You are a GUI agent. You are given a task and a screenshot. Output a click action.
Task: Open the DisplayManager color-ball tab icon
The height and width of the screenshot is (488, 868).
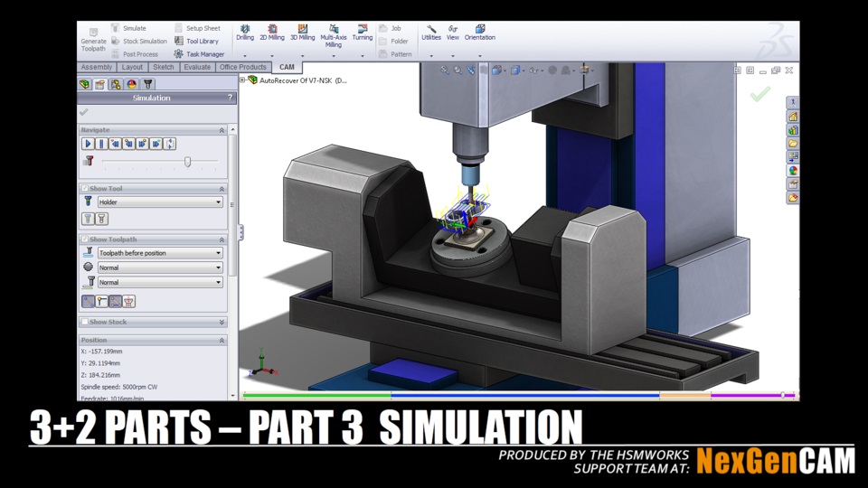tap(131, 84)
